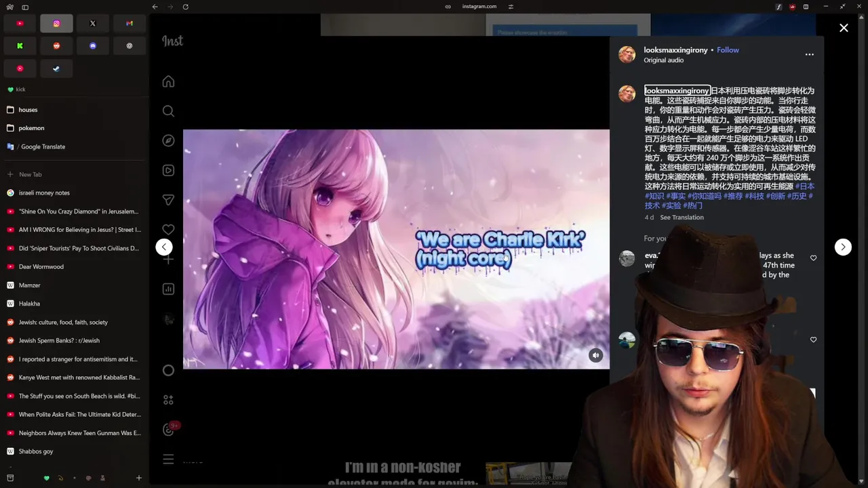Switch to the Mamzer tab
Screen dimensions: 868x488
73,285
